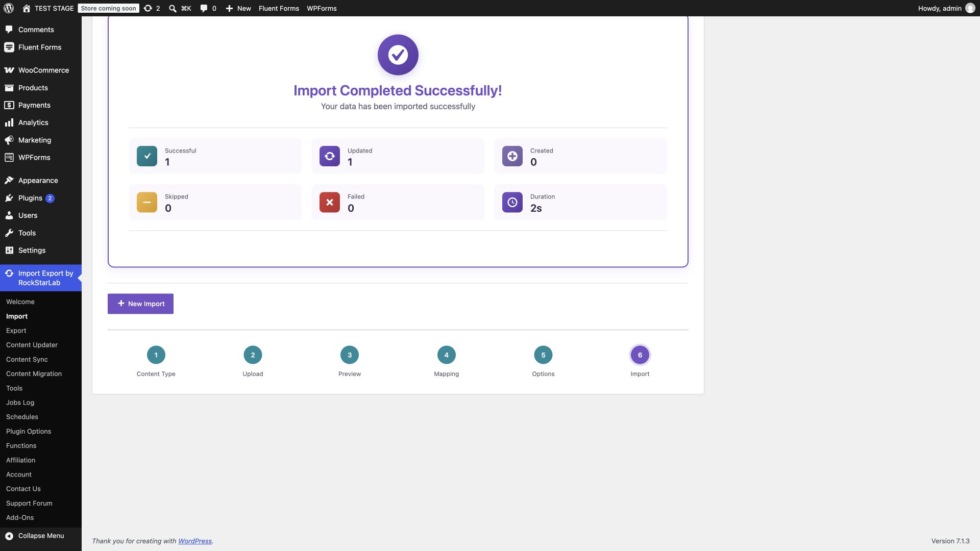Open the Analytics sidebar menu
Screen dimensions: 980x551
pos(41,122)
